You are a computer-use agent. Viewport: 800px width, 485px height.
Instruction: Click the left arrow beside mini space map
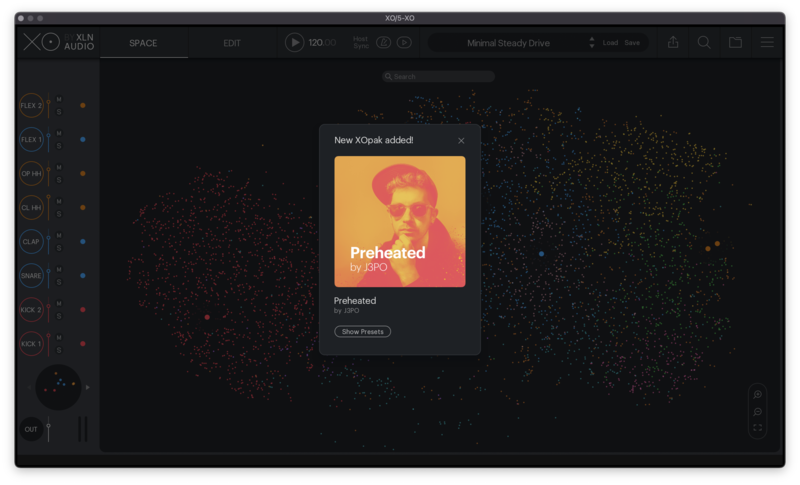[x=29, y=388]
